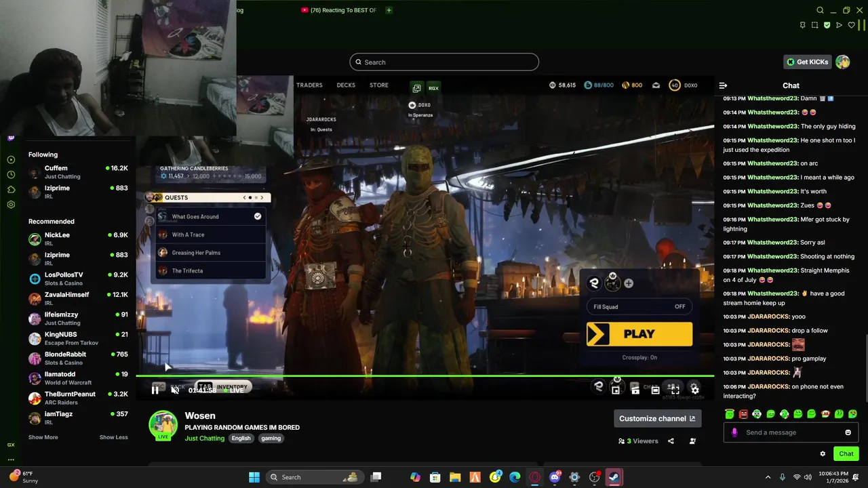Click the purple microphone chat icon
868x488 pixels.
pyautogui.click(x=734, y=432)
